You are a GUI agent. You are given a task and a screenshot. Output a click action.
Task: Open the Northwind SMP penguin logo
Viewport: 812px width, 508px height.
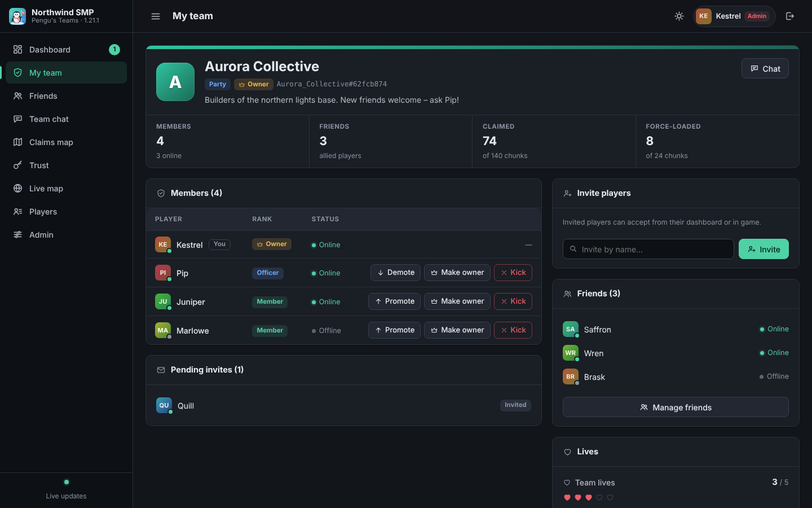click(x=17, y=16)
